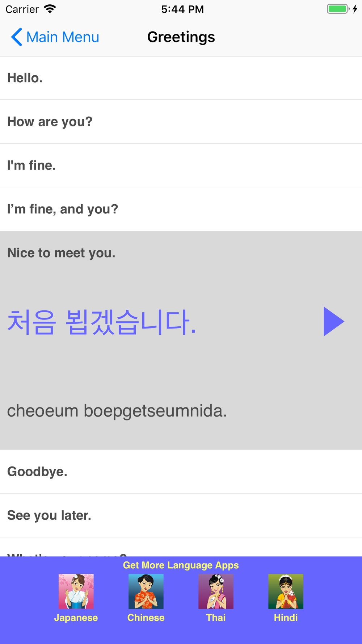The height and width of the screenshot is (644, 362).
Task: Open the Chinese language app icon
Action: pyautogui.click(x=146, y=591)
